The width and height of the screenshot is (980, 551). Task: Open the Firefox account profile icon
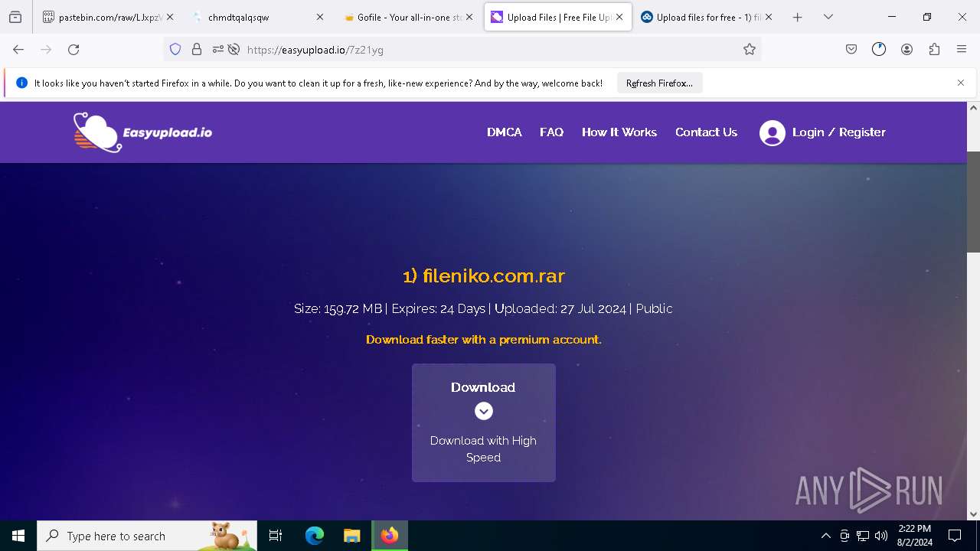point(906,50)
